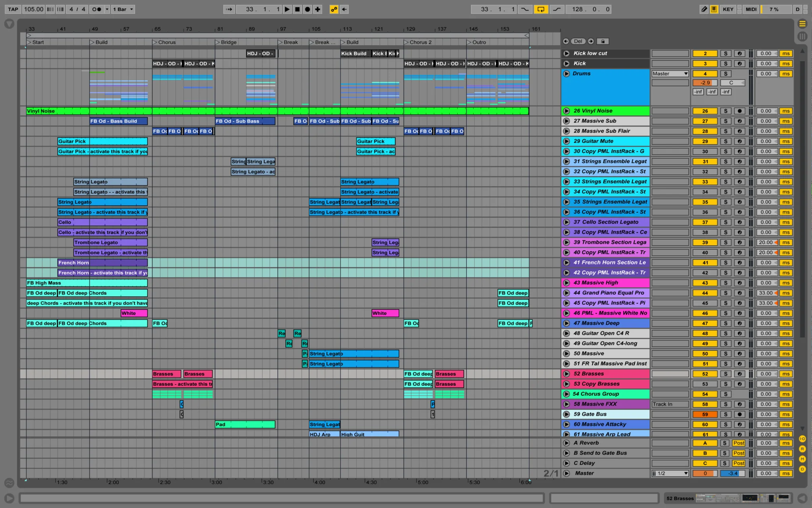Screen dimensions: 812x508
Task: Click the Punch-Out switch
Action: point(557,9)
